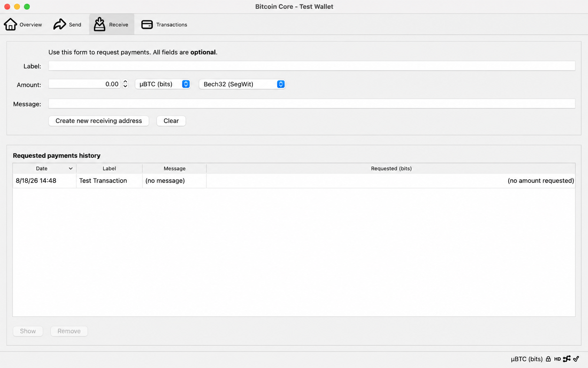Screen dimensions: 588x368
Task: Click the Show button
Action: tap(28, 331)
